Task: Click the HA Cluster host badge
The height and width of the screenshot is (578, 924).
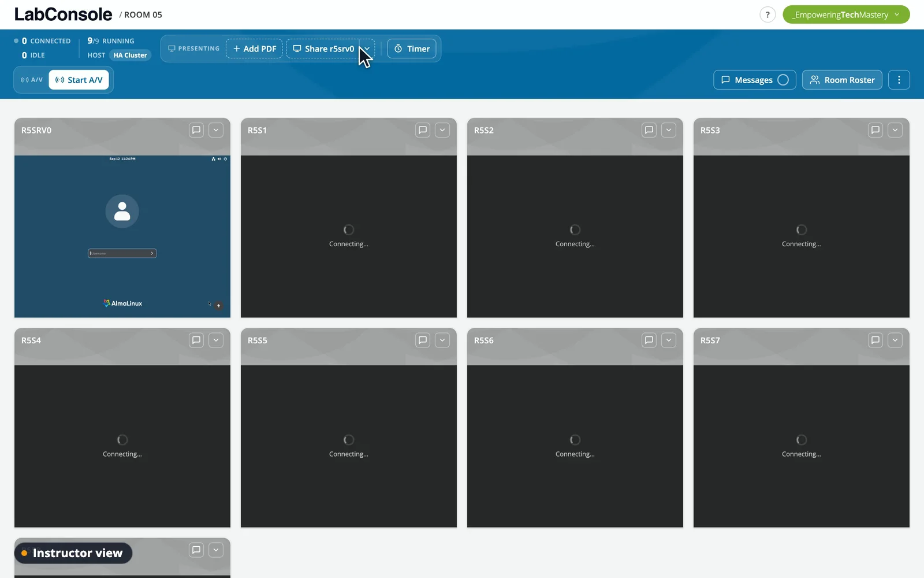Action: (x=130, y=55)
